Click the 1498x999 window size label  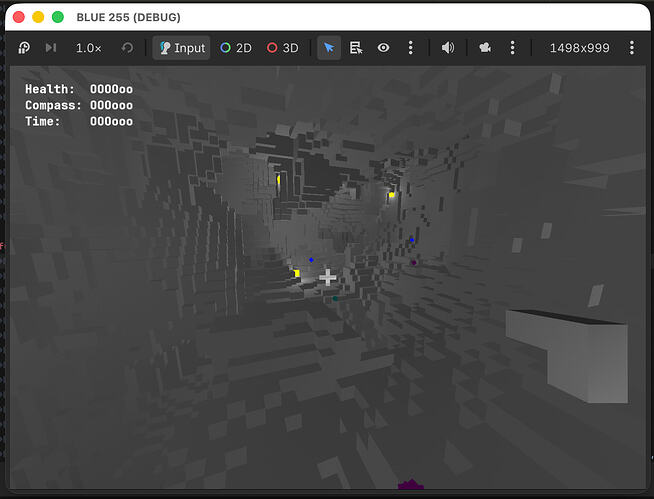tap(579, 48)
